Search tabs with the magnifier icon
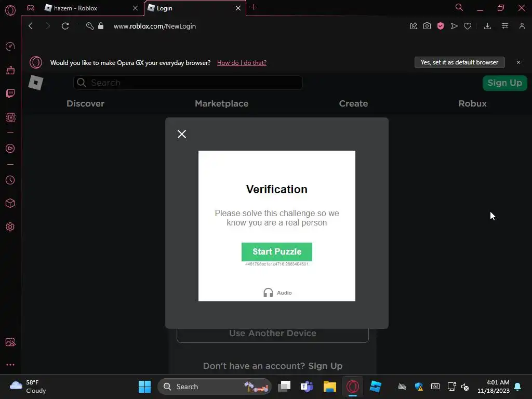The image size is (532, 399). point(459,7)
